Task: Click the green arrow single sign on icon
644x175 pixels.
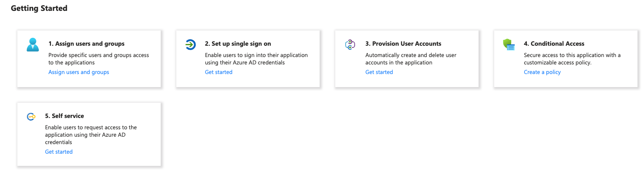Action: pos(190,44)
